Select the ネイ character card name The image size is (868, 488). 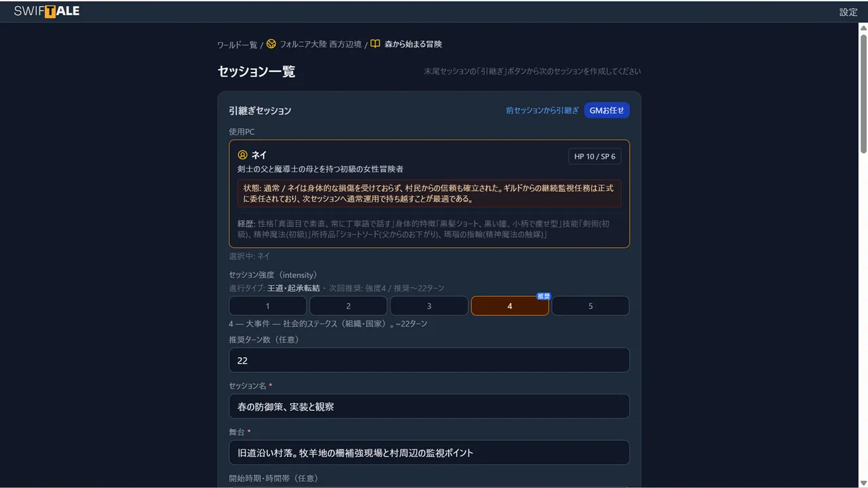(x=259, y=155)
